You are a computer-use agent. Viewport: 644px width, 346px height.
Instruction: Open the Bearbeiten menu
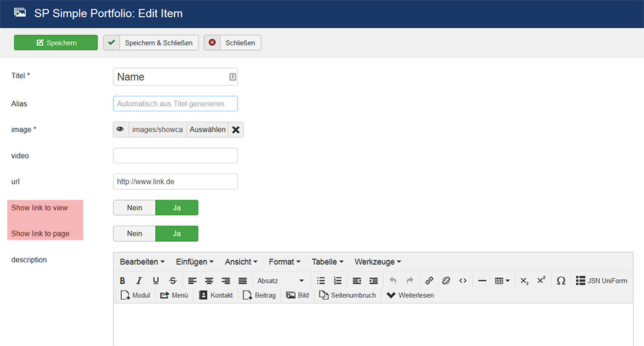142,262
